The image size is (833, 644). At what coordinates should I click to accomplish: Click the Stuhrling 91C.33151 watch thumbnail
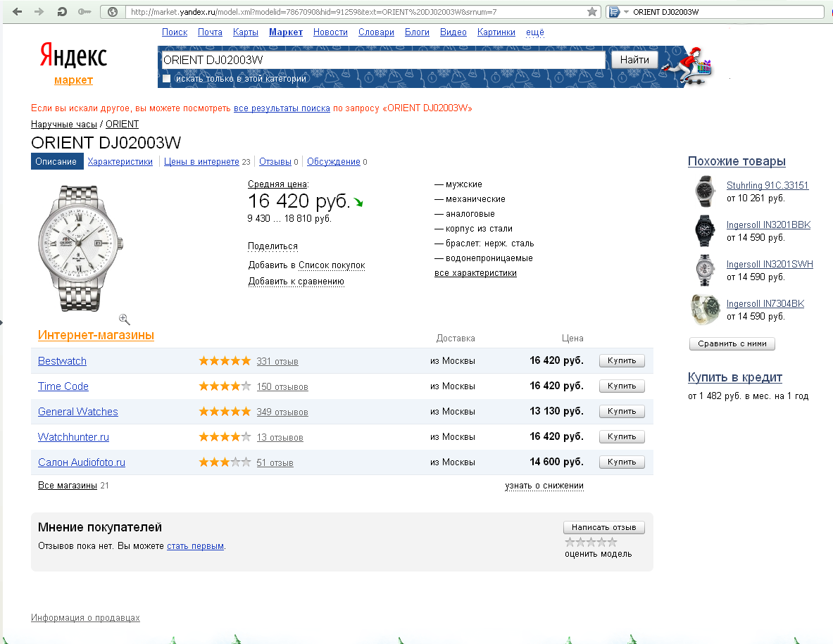coord(706,191)
